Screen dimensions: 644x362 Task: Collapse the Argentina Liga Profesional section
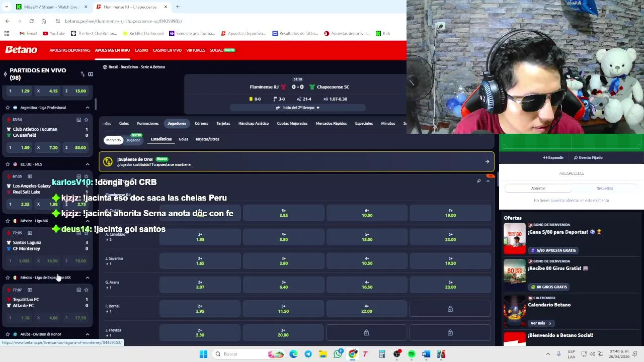point(88,108)
